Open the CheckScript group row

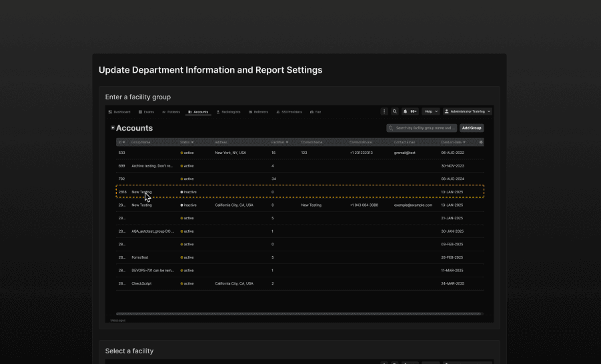click(141, 283)
